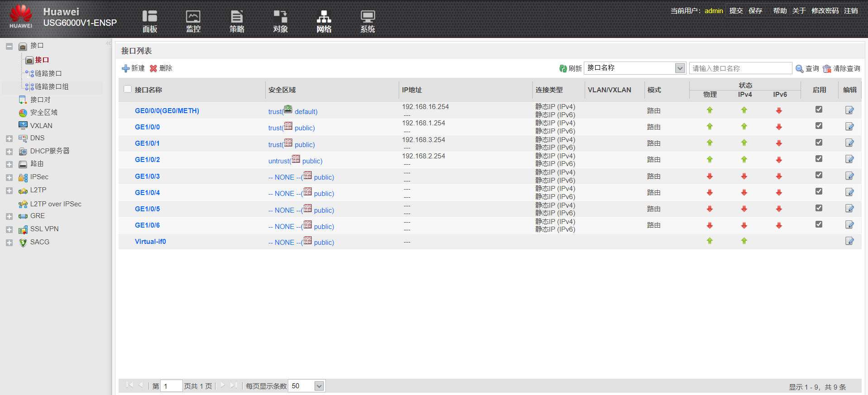Toggle the select-all checkbox in header

(x=128, y=89)
